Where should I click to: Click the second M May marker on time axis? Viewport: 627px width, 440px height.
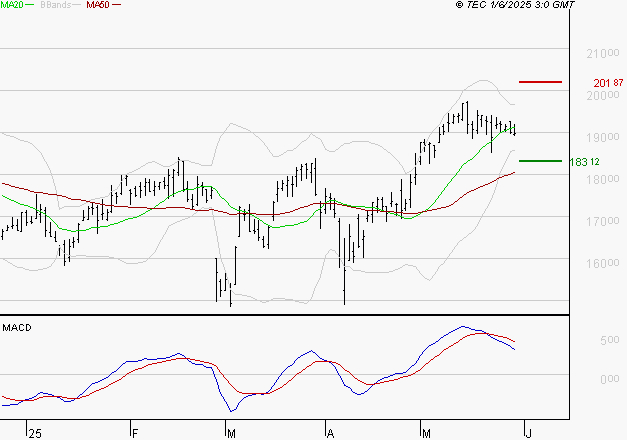pyautogui.click(x=426, y=434)
